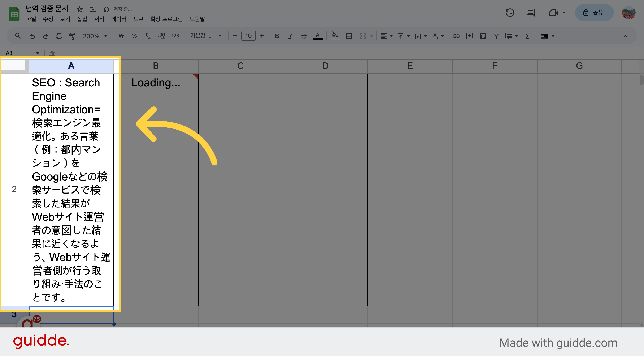Screen dimensions: 644x356
Task: Open the 200% zoom dropdown
Action: point(95,36)
